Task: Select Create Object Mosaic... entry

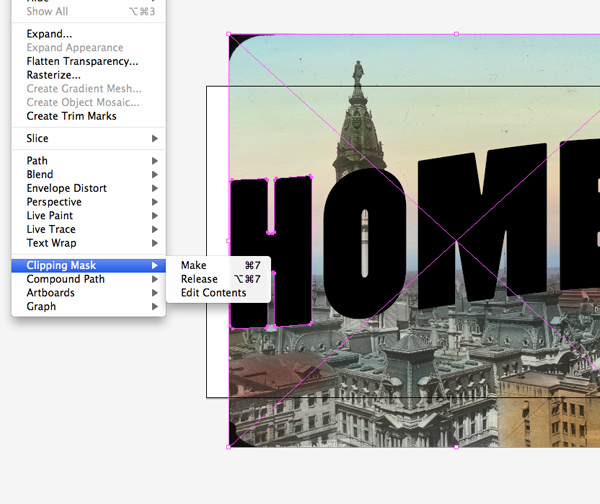Action: pyautogui.click(x=88, y=103)
